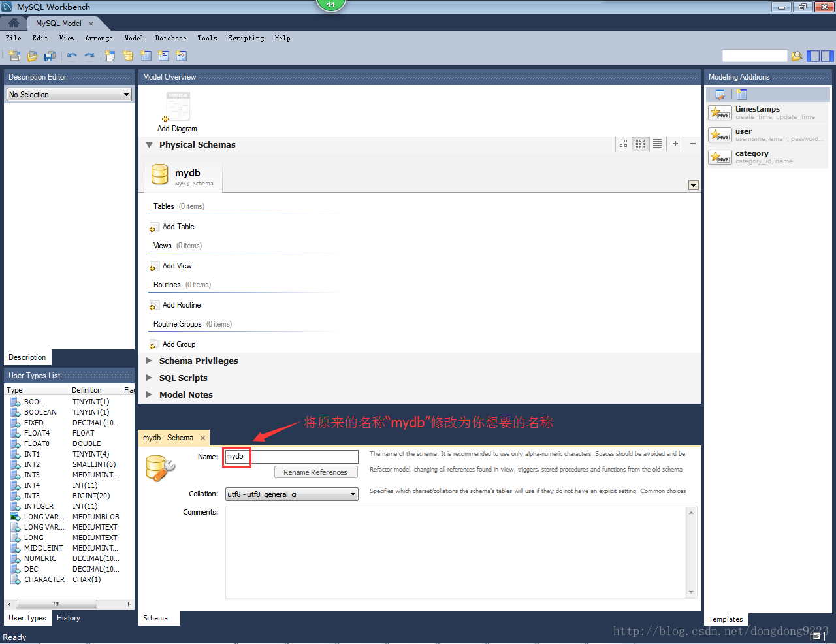The height and width of the screenshot is (644, 836).
Task: Click the Add Diagram icon
Action: click(177, 107)
